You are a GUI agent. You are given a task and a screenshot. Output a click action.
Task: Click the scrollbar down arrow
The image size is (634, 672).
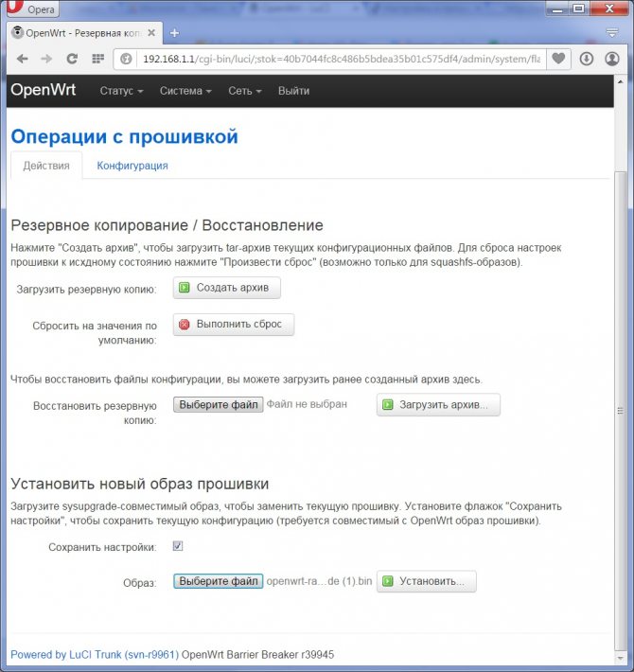(620, 658)
